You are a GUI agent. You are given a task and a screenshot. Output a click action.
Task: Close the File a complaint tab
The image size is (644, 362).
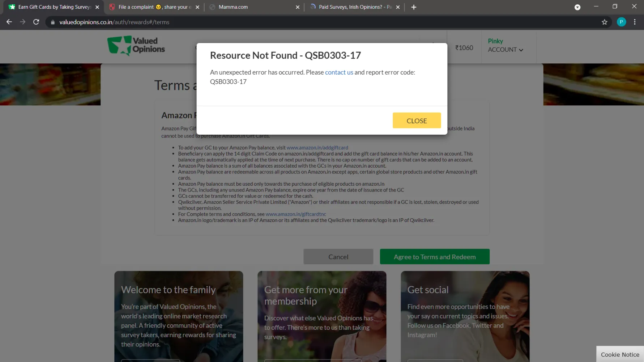click(197, 7)
